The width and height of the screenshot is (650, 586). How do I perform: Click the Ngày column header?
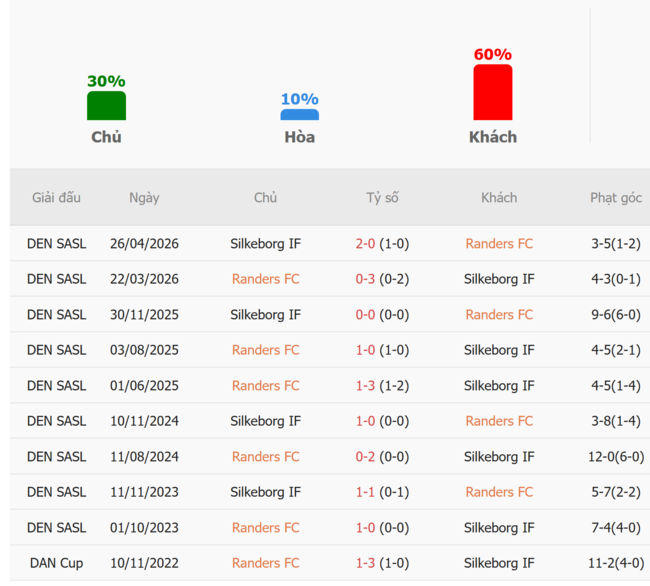pos(144,198)
